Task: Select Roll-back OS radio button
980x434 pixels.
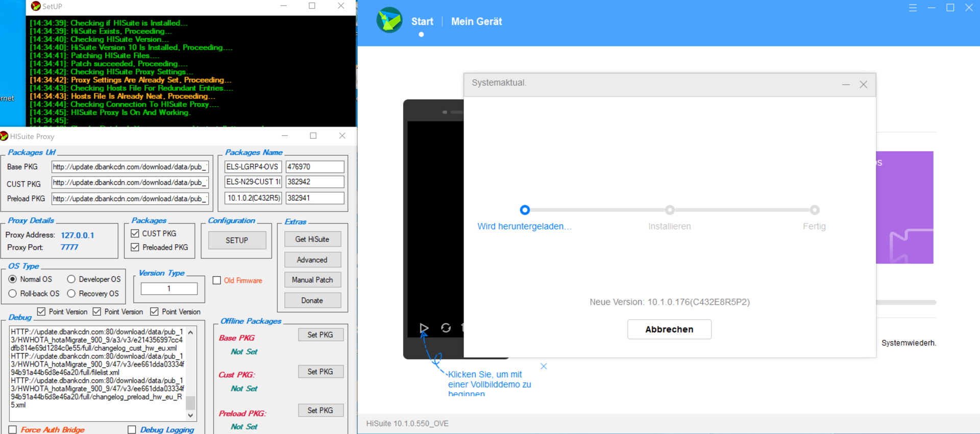Action: [x=13, y=294]
